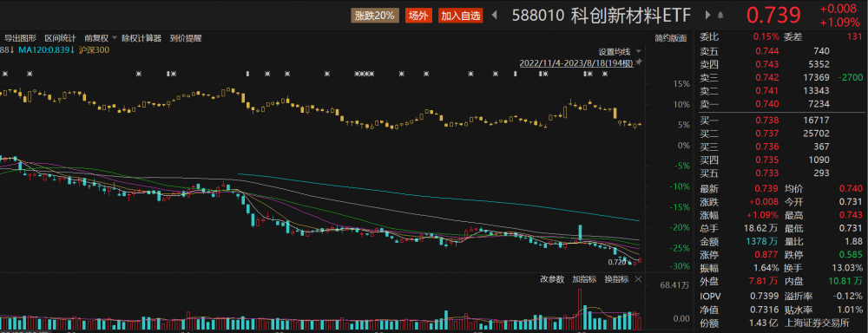Viewport: 868px width, 333px height.
Task: Open the 除权计算器 tool
Action: click(x=141, y=38)
